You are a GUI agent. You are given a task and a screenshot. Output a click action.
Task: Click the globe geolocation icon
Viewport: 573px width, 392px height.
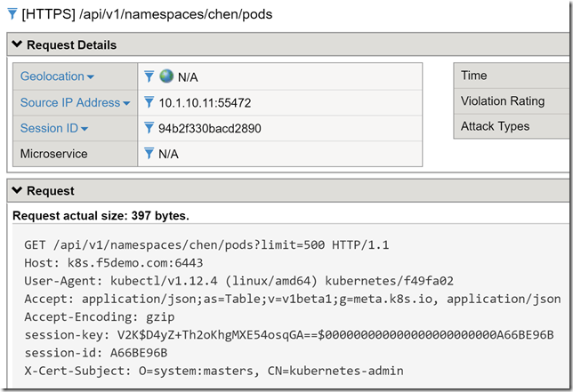click(166, 76)
